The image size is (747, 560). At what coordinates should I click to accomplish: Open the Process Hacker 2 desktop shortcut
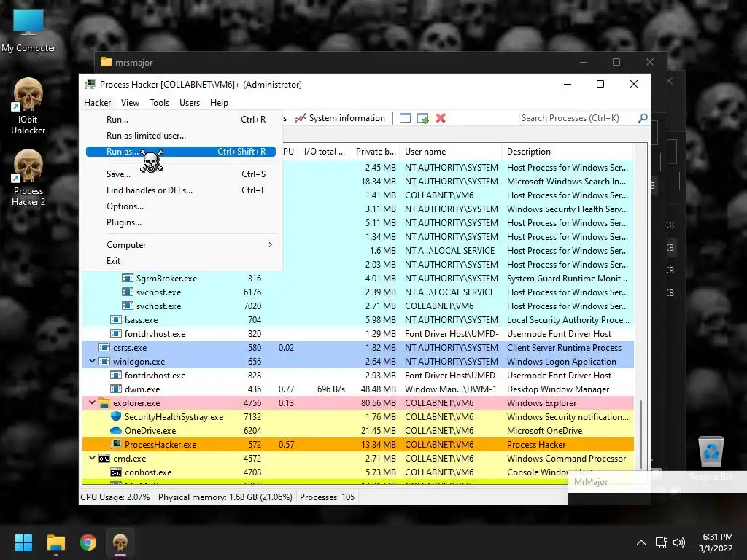pyautogui.click(x=28, y=177)
